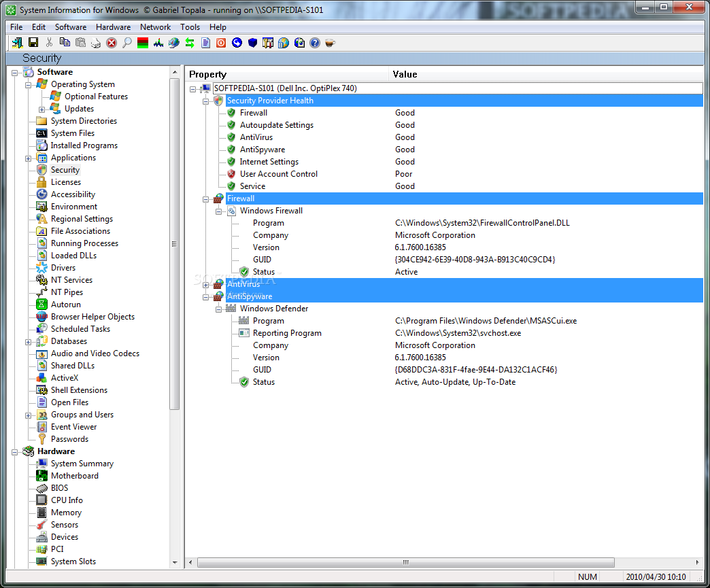
Task: Click the red square power toolbar icon
Action: (221, 43)
